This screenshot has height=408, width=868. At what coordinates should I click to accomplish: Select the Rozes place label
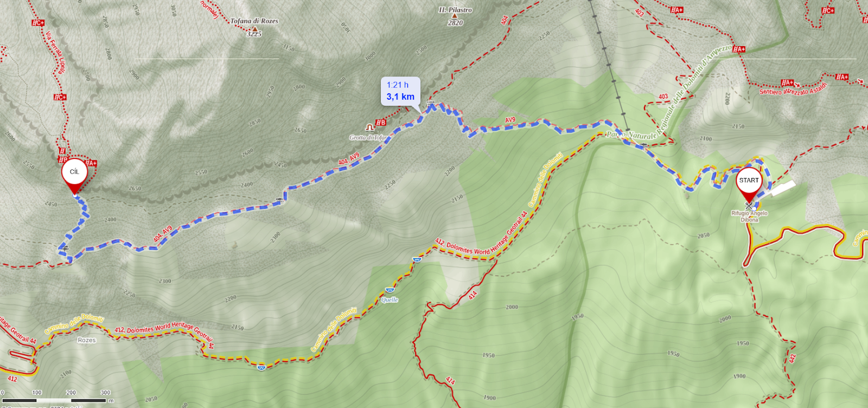(x=86, y=340)
